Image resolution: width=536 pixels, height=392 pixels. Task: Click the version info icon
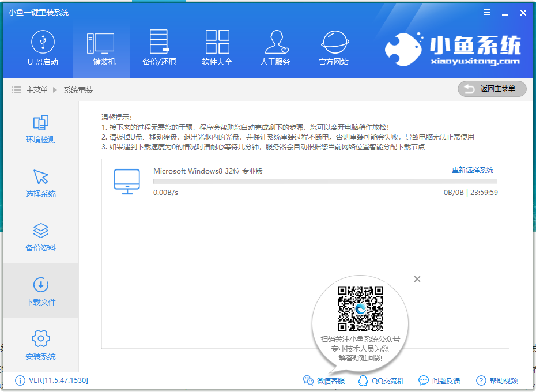(20, 380)
